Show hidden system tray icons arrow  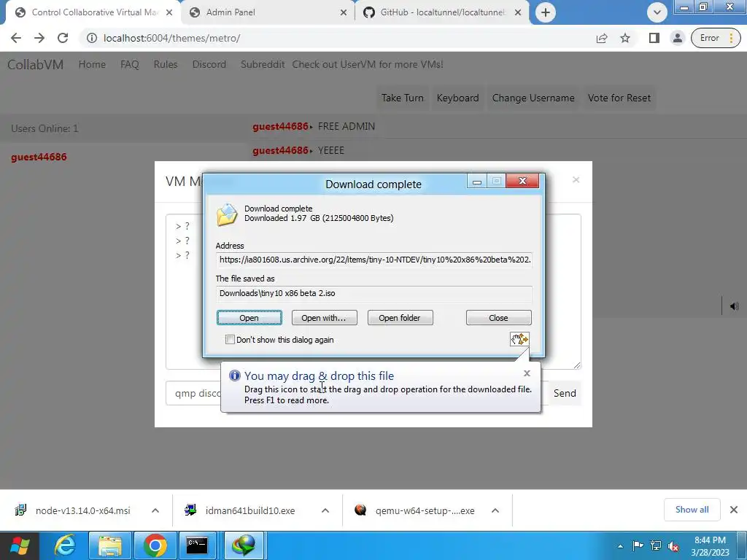(620, 547)
